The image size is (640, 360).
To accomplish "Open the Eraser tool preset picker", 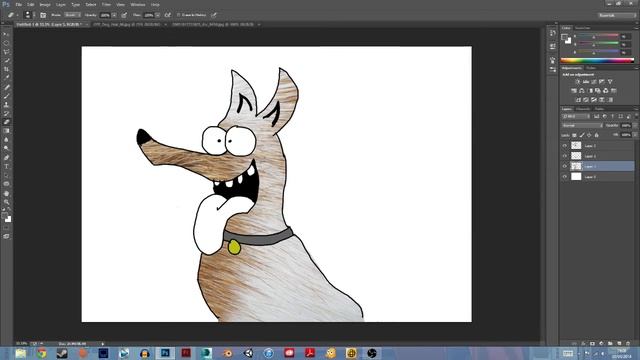I will (x=12, y=15).
